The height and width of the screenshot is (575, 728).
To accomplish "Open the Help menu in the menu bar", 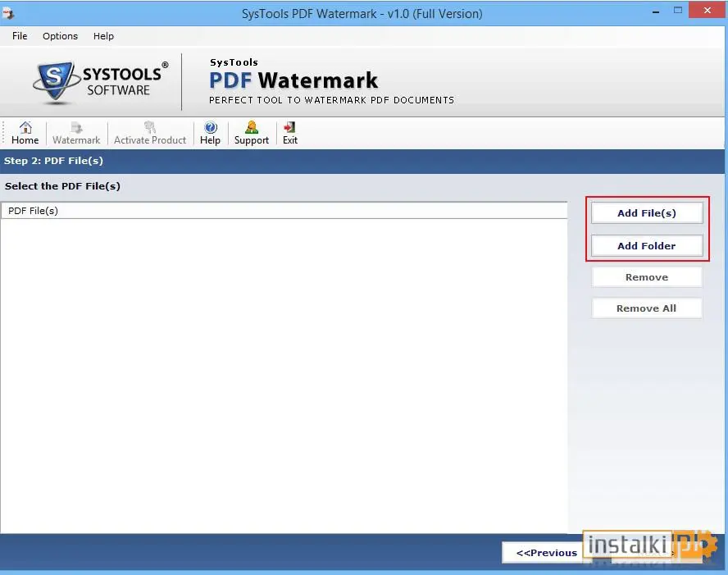I will (x=103, y=36).
